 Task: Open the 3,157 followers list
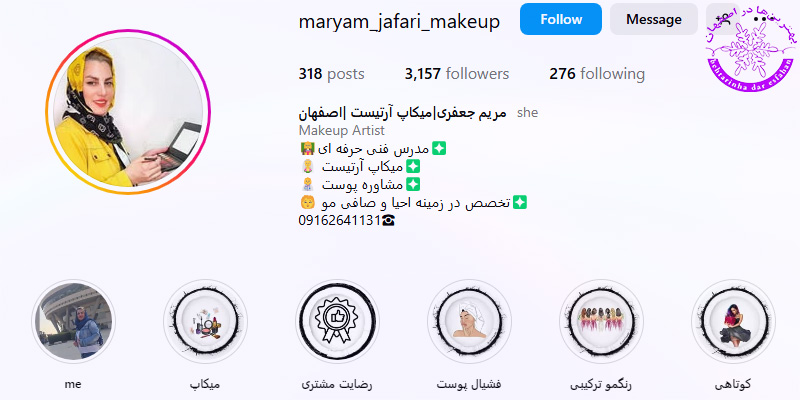457,74
